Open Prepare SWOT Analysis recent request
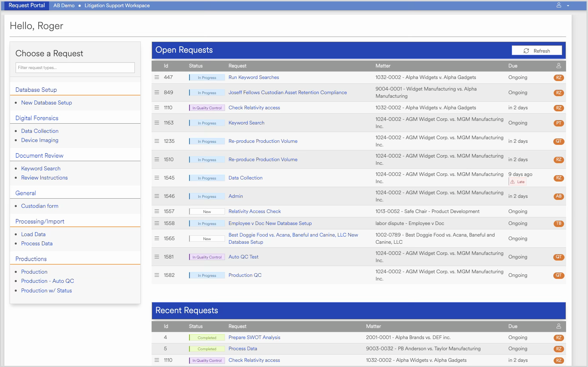Screen dimensions: 588x367 coord(254,337)
